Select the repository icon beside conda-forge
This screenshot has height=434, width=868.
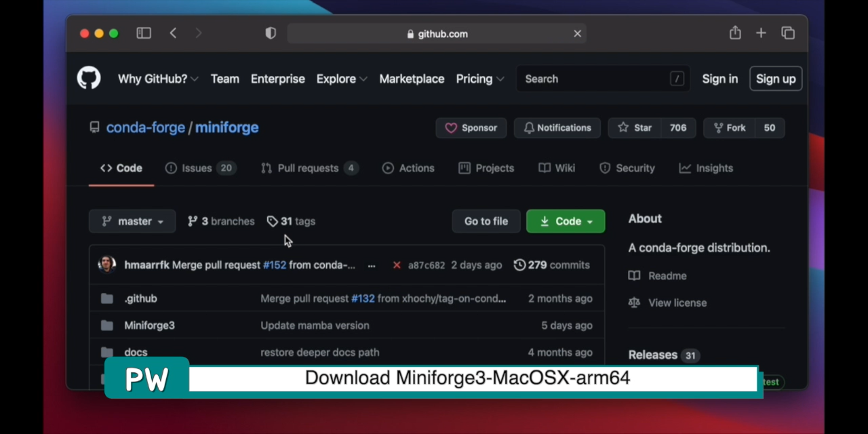(94, 127)
